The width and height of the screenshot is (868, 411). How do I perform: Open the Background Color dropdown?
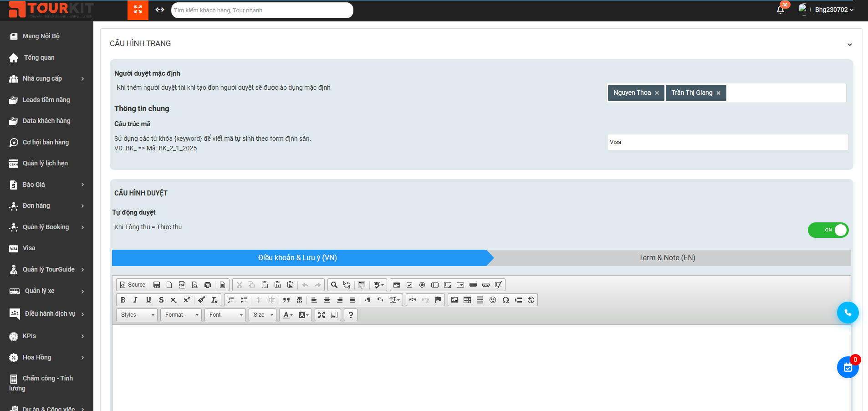click(x=304, y=315)
